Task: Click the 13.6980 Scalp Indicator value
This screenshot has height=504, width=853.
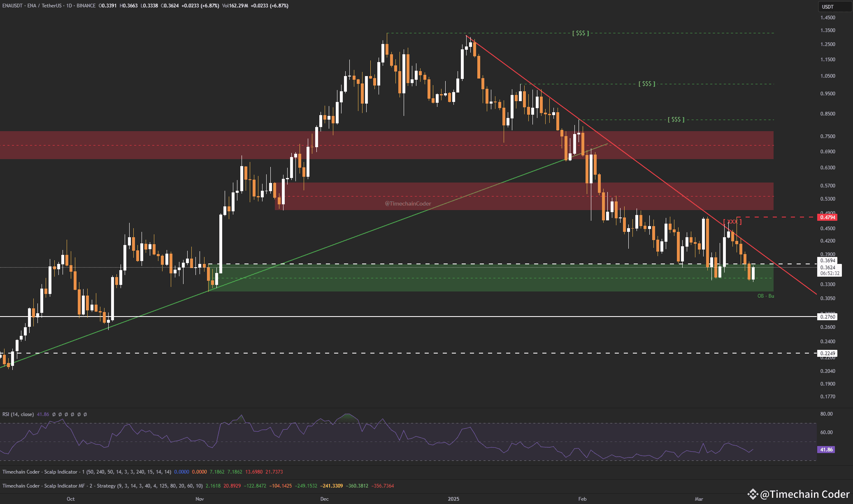Action: click(254, 472)
